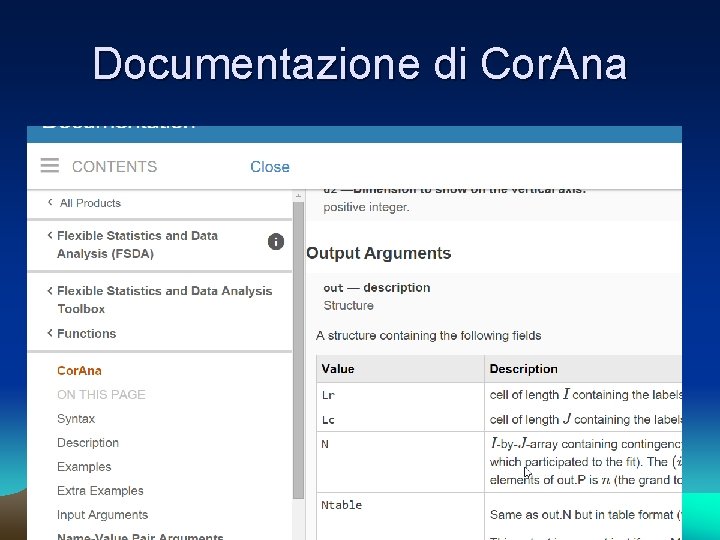The width and height of the screenshot is (720, 540).
Task: Select the Lc value cell
Action: coord(400,420)
